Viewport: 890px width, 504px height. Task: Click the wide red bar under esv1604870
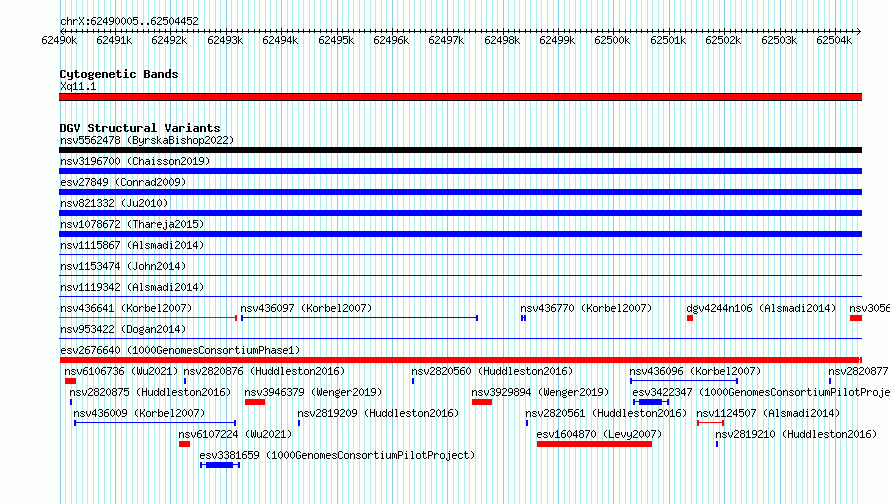point(594,444)
